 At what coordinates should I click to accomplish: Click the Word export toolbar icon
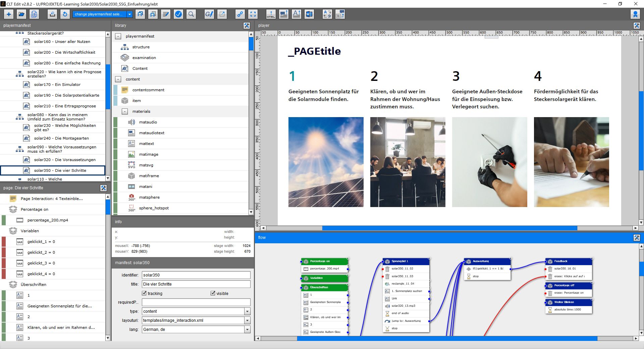click(309, 14)
